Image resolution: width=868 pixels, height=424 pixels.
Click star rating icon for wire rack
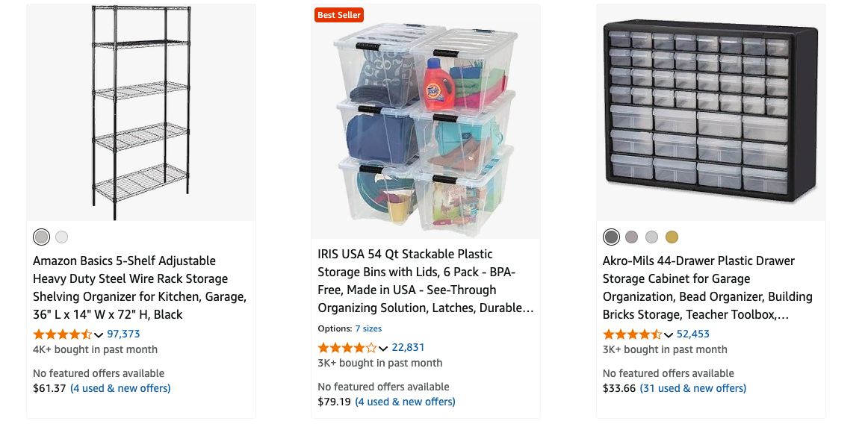point(63,334)
